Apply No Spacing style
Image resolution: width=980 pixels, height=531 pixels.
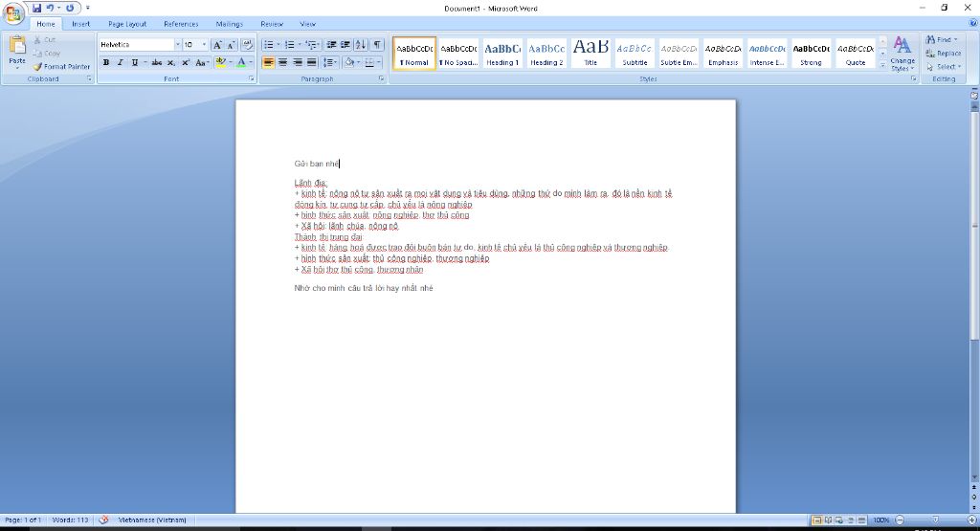click(x=458, y=53)
